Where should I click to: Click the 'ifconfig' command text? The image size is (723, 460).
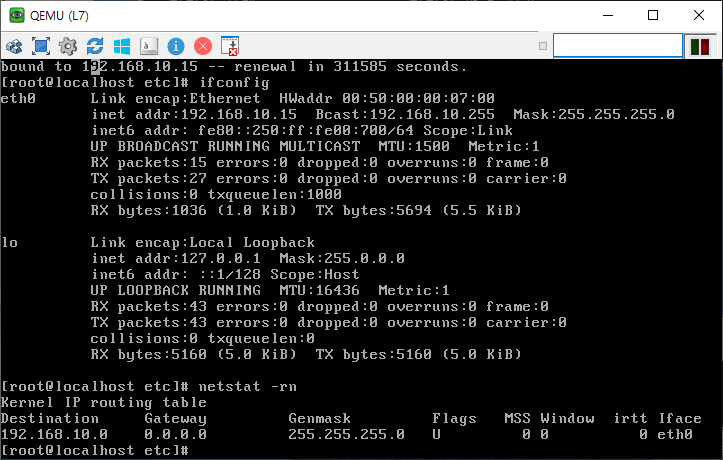[234, 83]
